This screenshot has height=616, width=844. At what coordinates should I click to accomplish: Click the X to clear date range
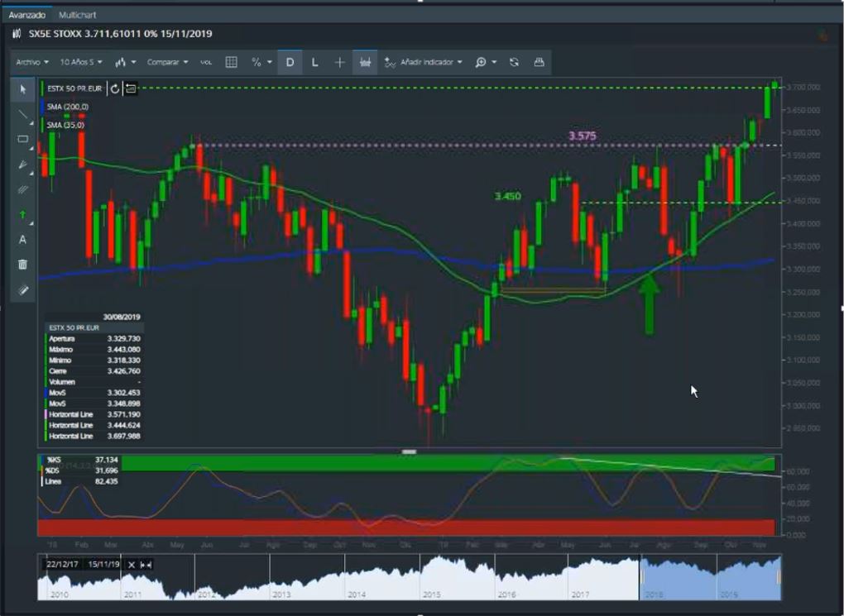tap(131, 564)
